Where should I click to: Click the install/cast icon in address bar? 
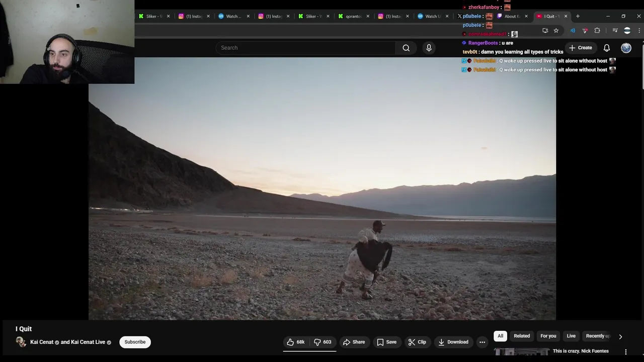pos(545,31)
